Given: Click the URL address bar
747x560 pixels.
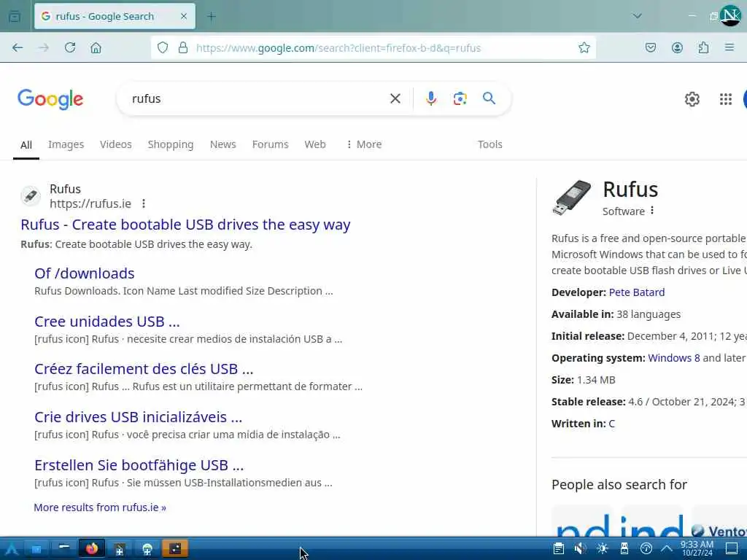Looking at the screenshot, I should [x=373, y=47].
